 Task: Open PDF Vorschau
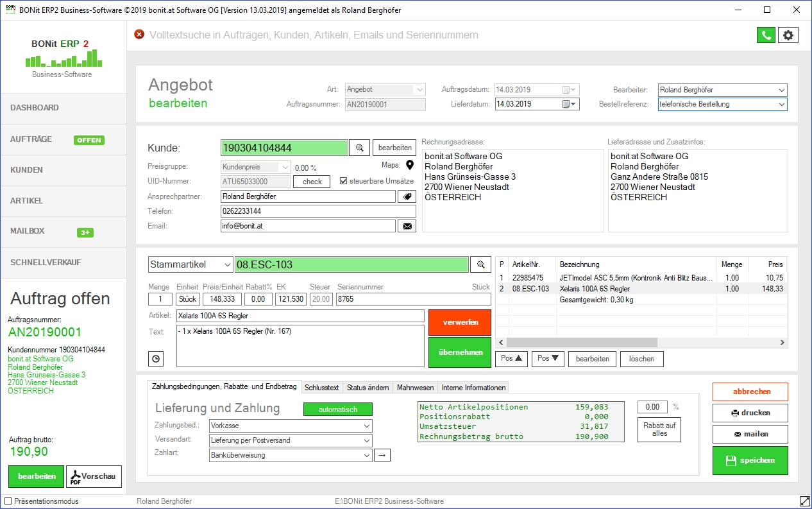[94, 477]
